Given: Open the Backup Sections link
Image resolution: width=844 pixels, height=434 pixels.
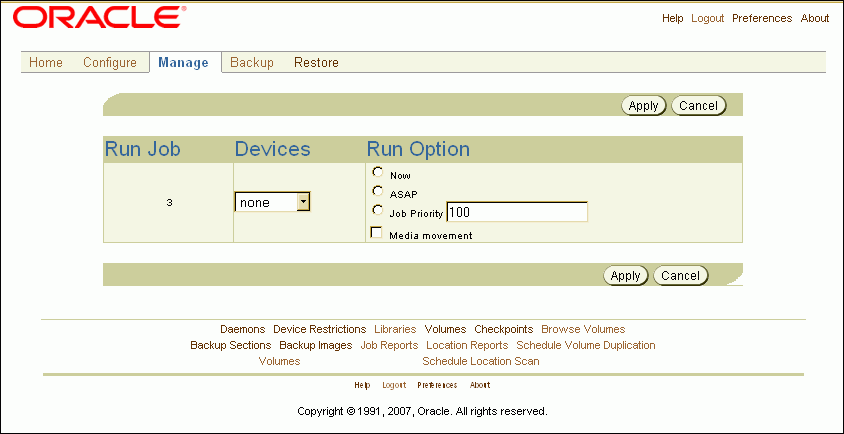Looking at the screenshot, I should [x=231, y=345].
